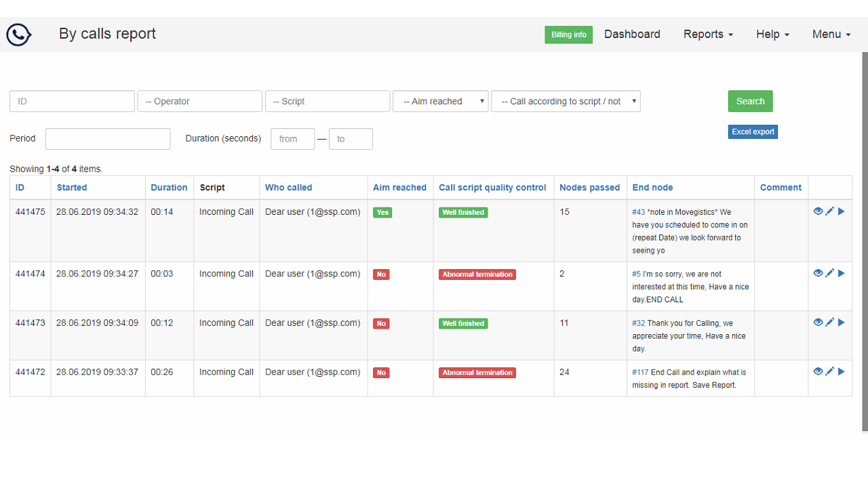Edit call 441473 with the pencil icon

click(x=829, y=323)
